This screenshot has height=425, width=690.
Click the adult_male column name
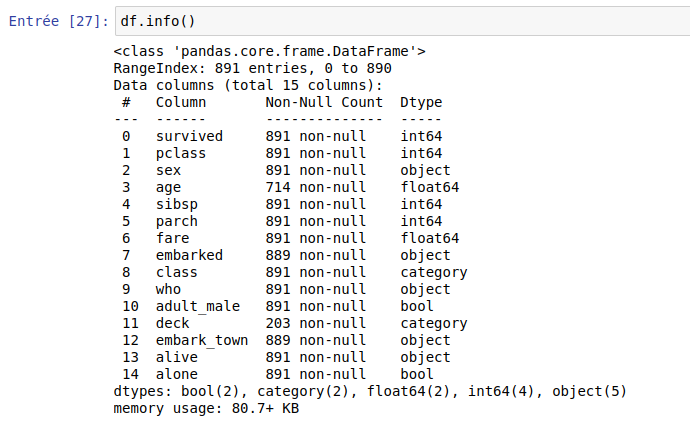point(197,306)
